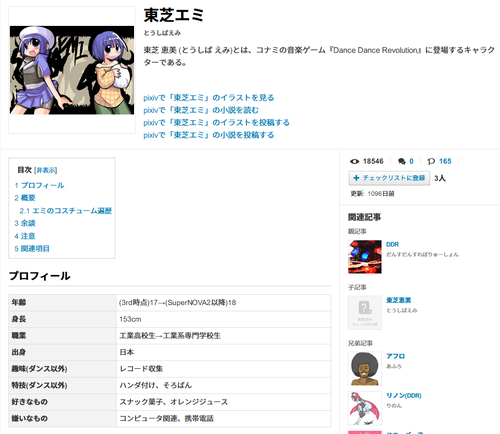Open pixivで「東芝エミ」のイラストを見る link

(209, 98)
